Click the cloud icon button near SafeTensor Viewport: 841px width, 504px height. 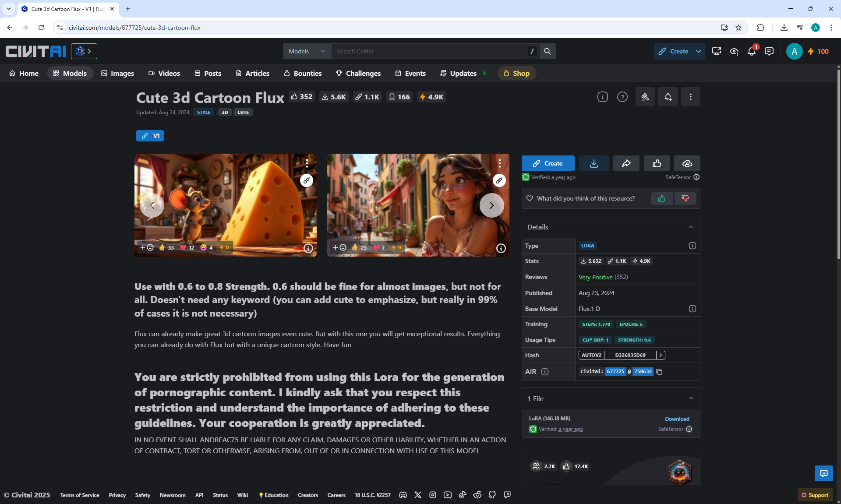click(x=687, y=163)
